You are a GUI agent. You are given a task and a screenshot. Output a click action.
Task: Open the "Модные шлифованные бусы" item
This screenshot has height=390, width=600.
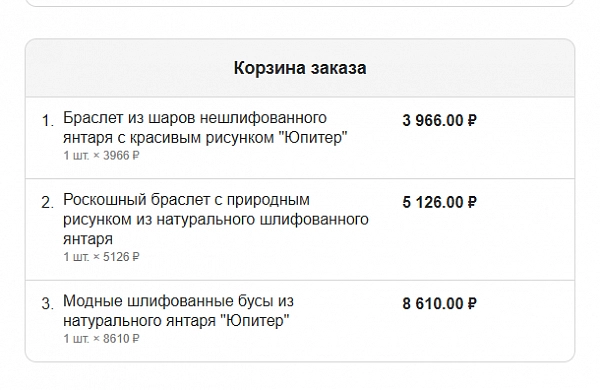[178, 311]
